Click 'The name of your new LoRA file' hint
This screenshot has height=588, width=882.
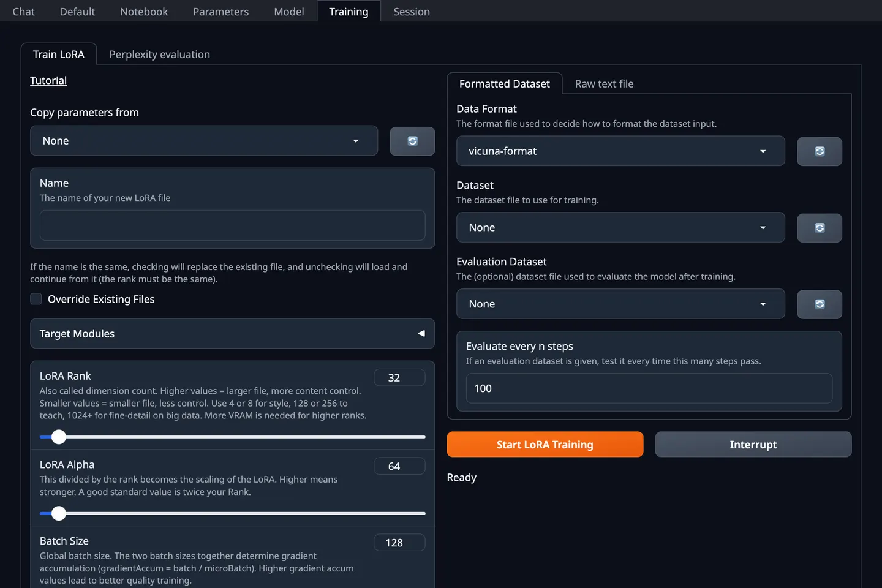tap(105, 198)
